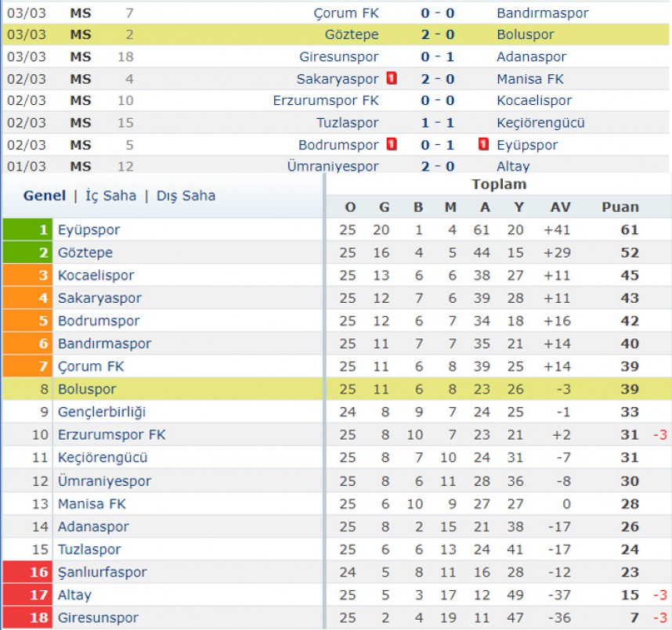Open the Boluspor row in standings

(x=335, y=389)
